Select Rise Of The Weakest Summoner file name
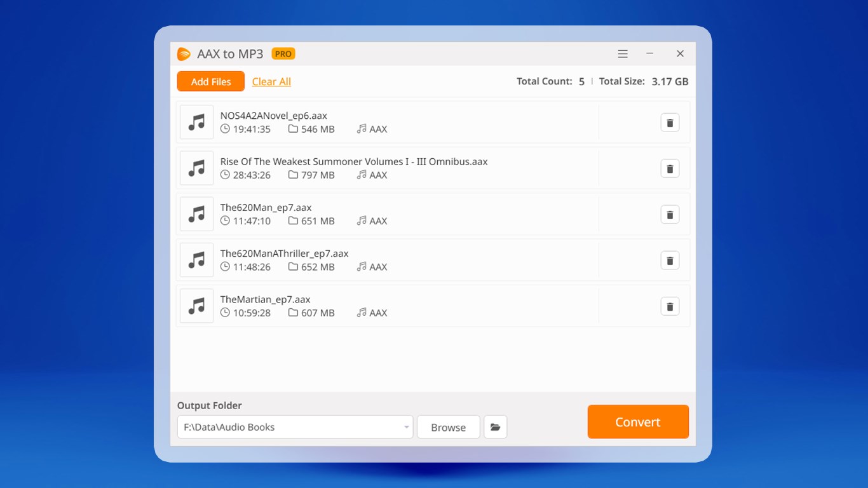The width and height of the screenshot is (868, 488). [x=354, y=161]
